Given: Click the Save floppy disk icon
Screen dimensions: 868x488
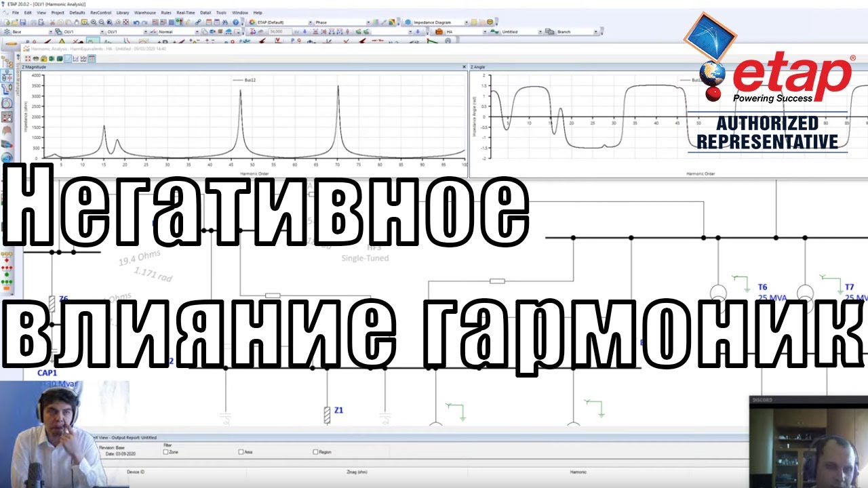Looking at the screenshot, I should (22, 22).
